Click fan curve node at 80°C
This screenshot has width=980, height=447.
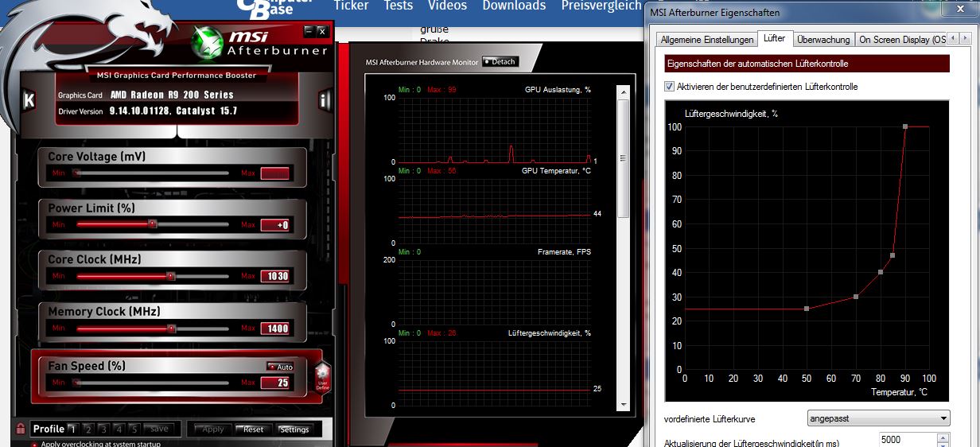coord(881,272)
